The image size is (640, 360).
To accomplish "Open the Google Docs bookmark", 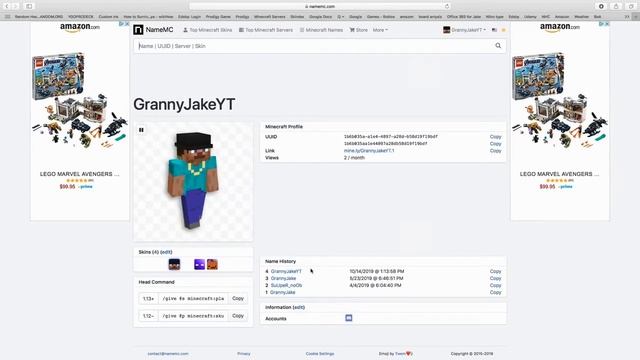I will pos(320,17).
